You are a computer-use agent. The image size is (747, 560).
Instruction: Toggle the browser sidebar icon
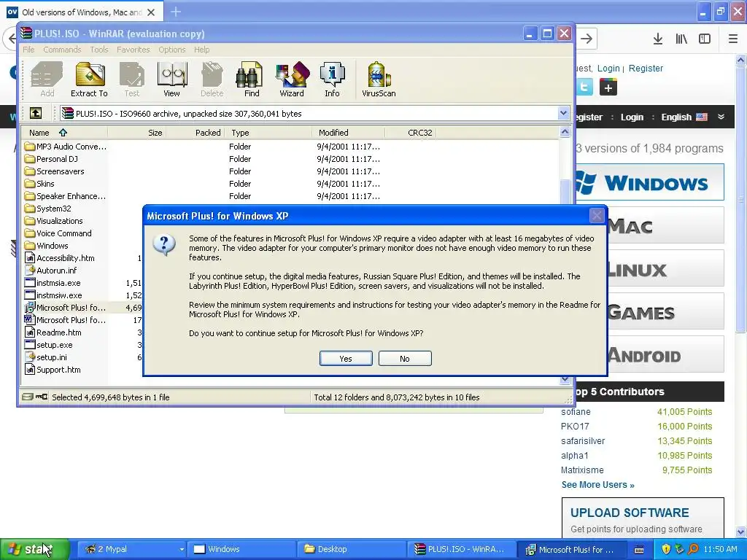point(705,39)
